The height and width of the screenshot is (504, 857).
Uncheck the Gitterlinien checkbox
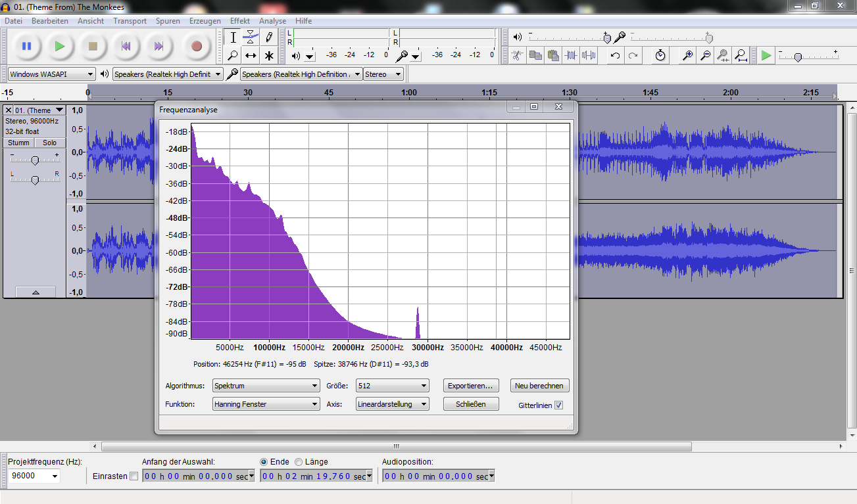558,405
